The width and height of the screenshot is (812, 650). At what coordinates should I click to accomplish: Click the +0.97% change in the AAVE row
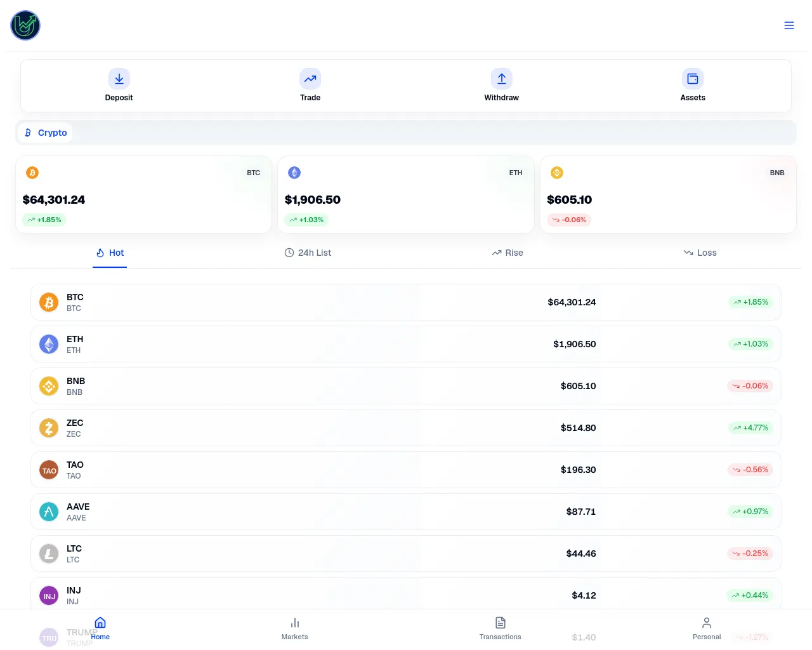(750, 512)
